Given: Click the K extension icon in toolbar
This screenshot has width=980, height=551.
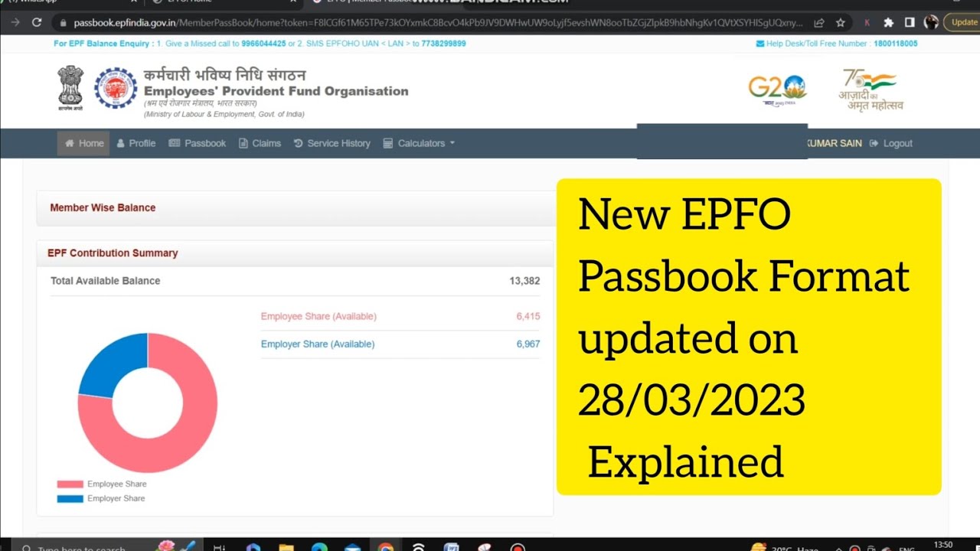Looking at the screenshot, I should click(867, 23).
